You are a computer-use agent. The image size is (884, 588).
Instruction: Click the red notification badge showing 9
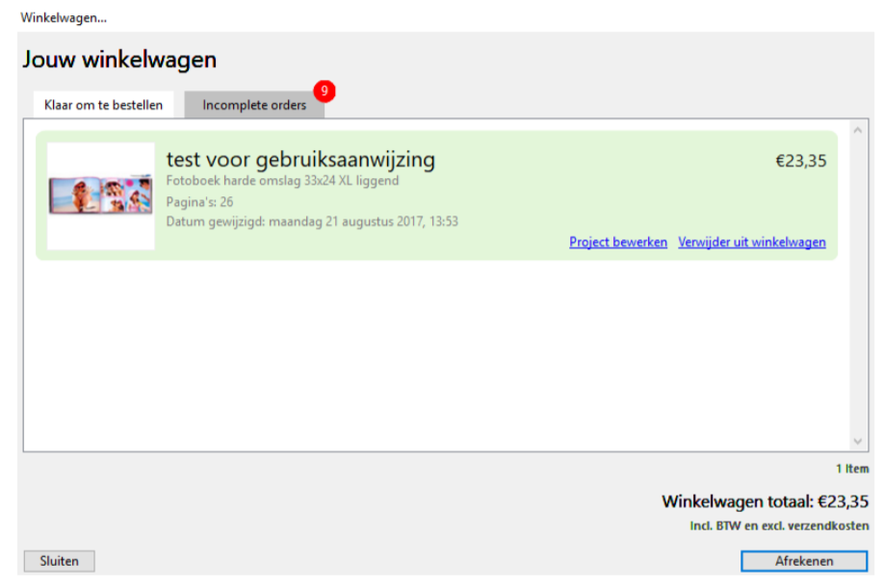(325, 91)
